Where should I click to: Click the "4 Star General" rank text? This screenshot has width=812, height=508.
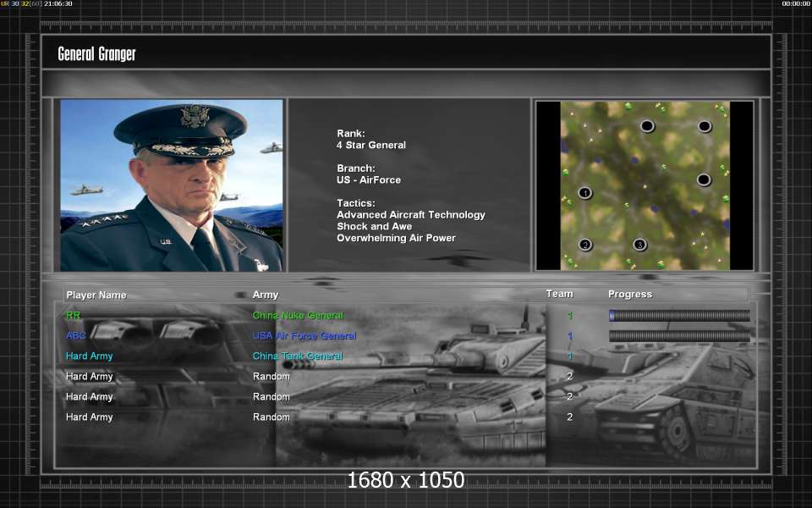click(370, 145)
